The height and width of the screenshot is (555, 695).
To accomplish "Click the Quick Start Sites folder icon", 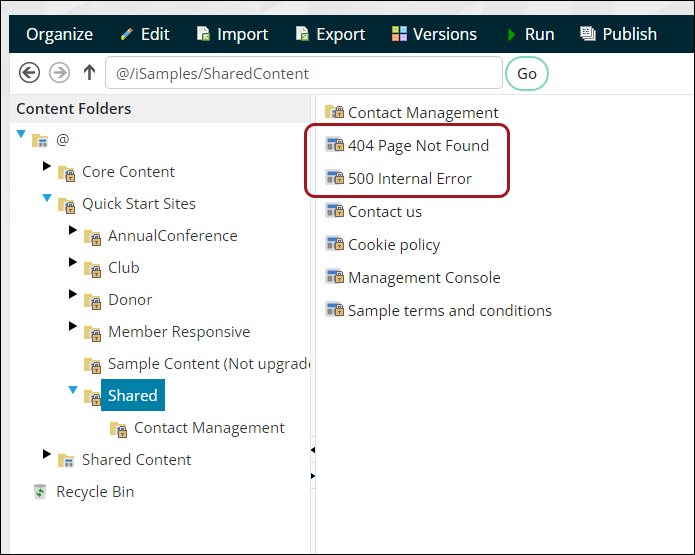I will point(66,205).
